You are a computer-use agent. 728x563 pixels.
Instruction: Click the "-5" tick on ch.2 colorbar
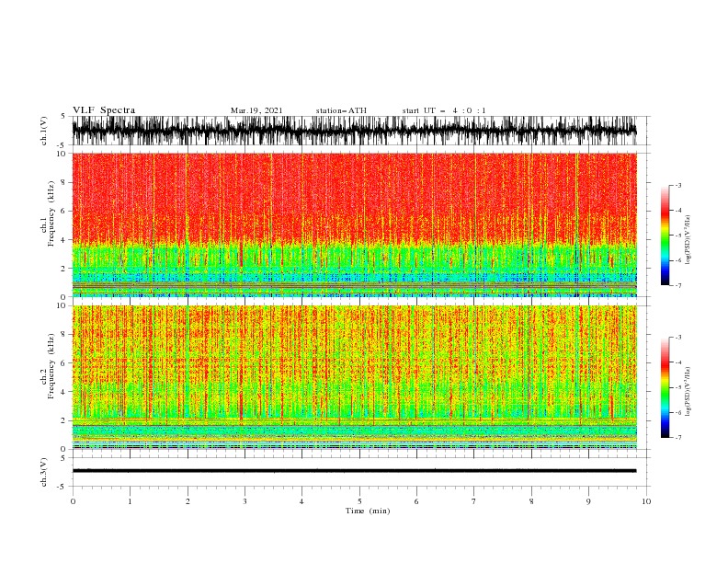[x=678, y=387]
